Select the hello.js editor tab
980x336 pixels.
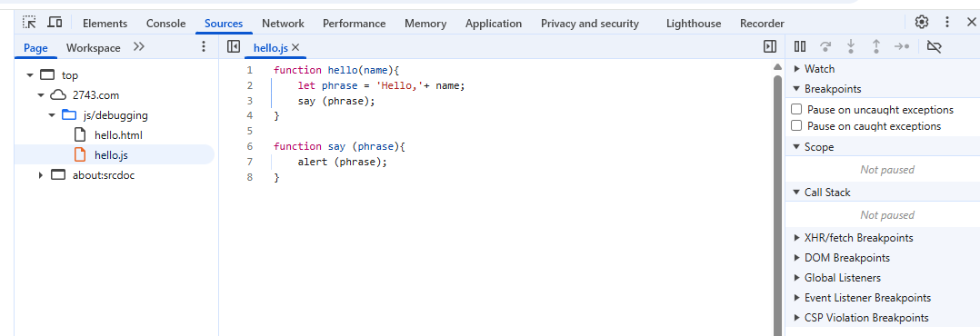271,47
